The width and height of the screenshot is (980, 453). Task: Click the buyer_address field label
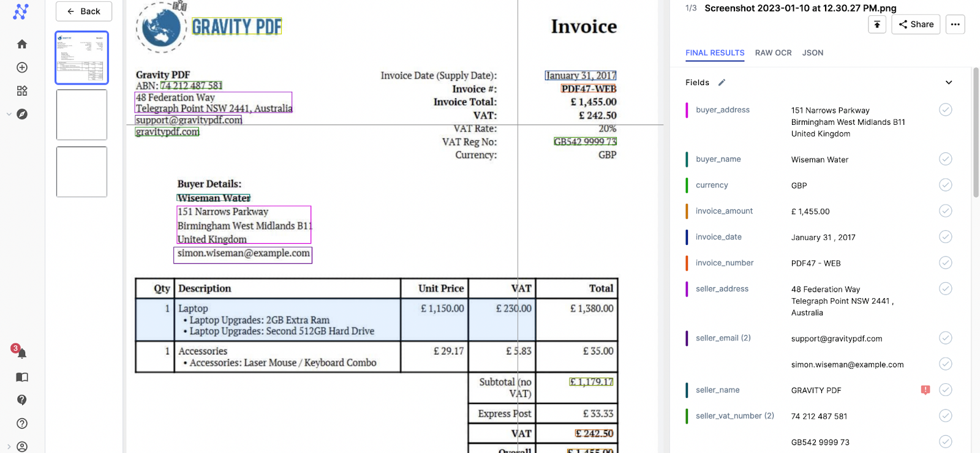(723, 110)
